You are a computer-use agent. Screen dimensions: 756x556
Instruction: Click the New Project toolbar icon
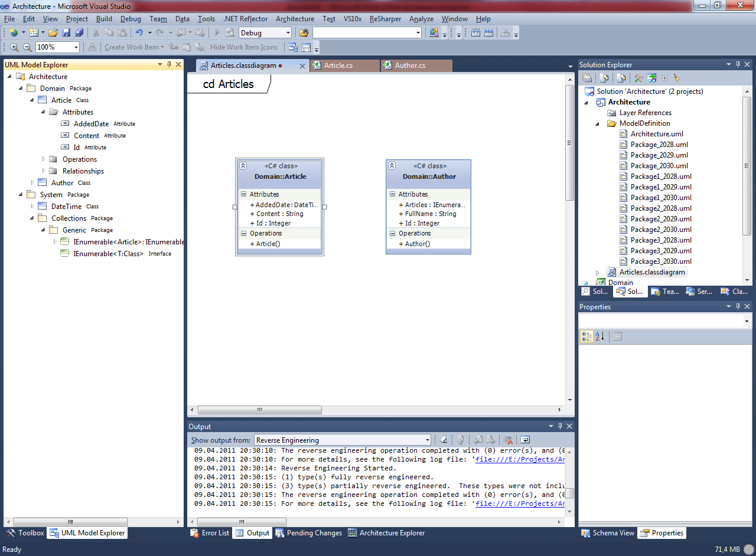coord(13,32)
